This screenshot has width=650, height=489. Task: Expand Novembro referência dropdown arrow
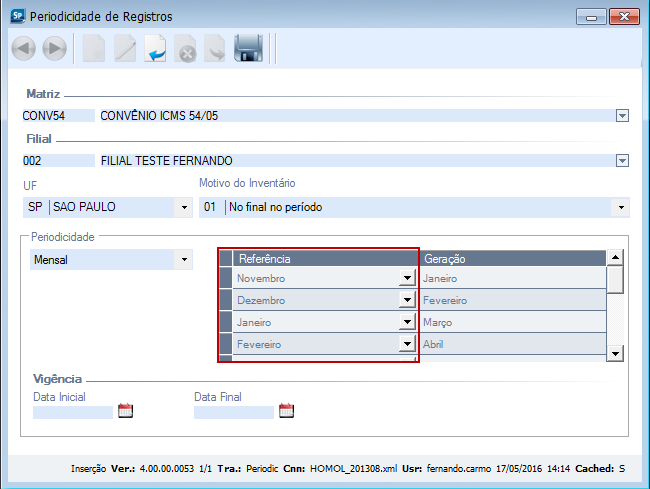[x=407, y=278]
